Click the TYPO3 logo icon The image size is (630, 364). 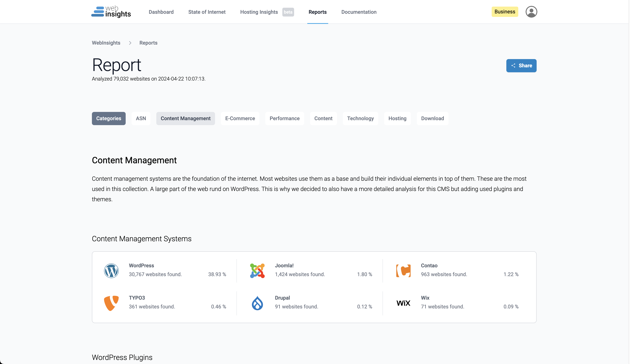111,303
